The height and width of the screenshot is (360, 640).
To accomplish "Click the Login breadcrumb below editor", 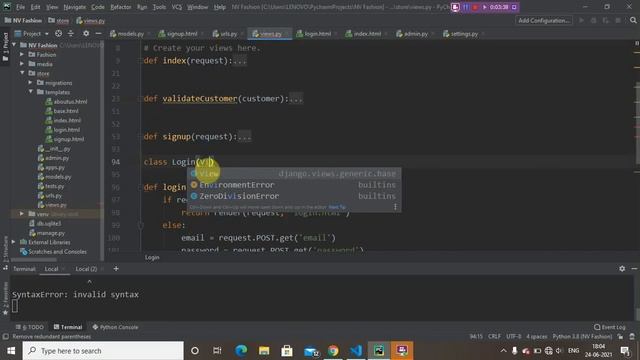I will click(x=152, y=258).
